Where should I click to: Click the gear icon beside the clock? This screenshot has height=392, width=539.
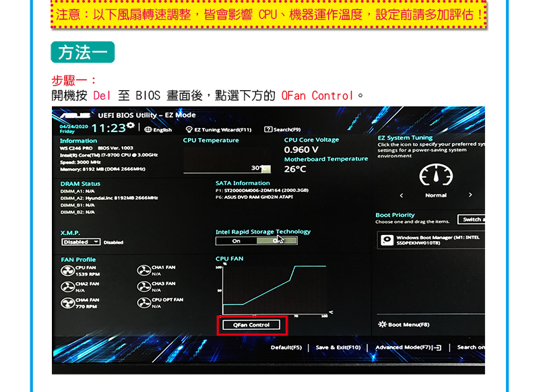(130, 126)
